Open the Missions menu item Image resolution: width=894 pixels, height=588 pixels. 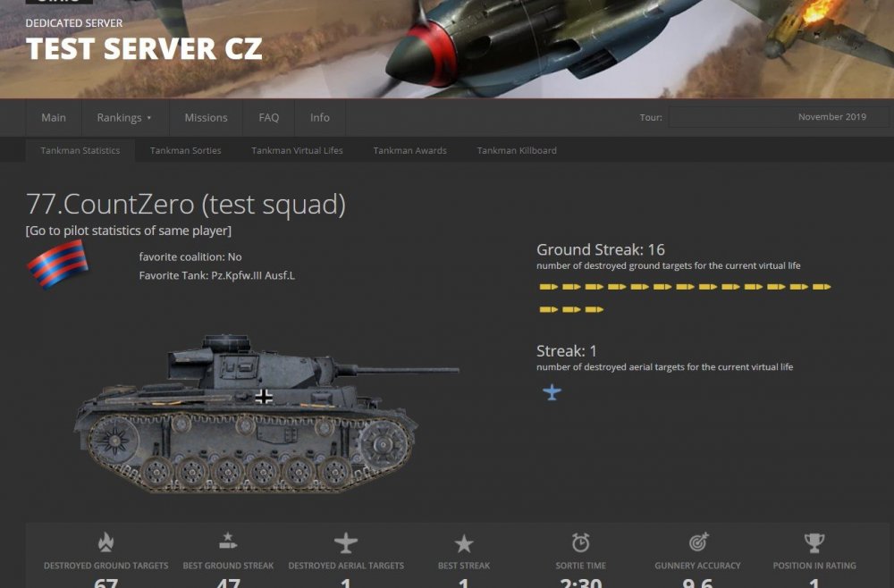[206, 117]
